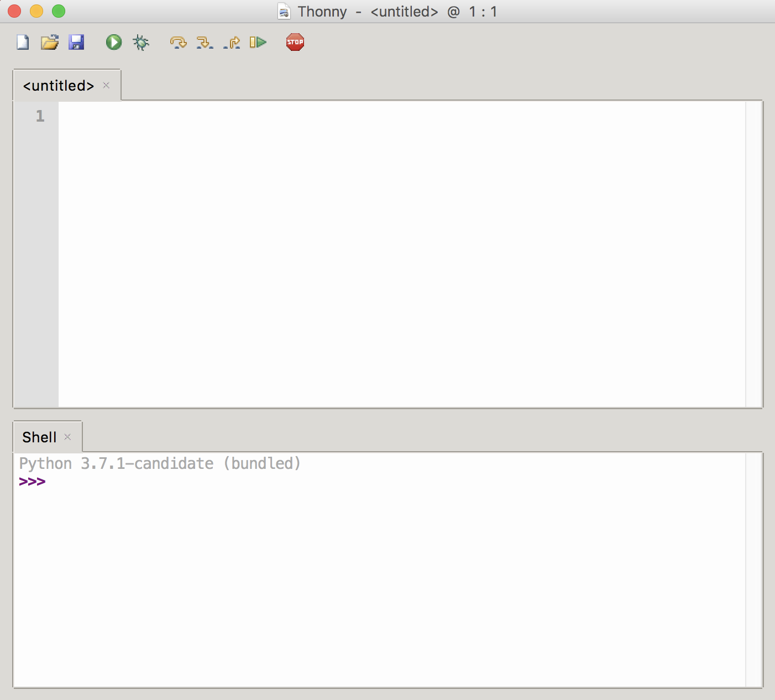Create a new file with the New icon
Viewport: 775px width, 700px height.
pyautogui.click(x=23, y=42)
